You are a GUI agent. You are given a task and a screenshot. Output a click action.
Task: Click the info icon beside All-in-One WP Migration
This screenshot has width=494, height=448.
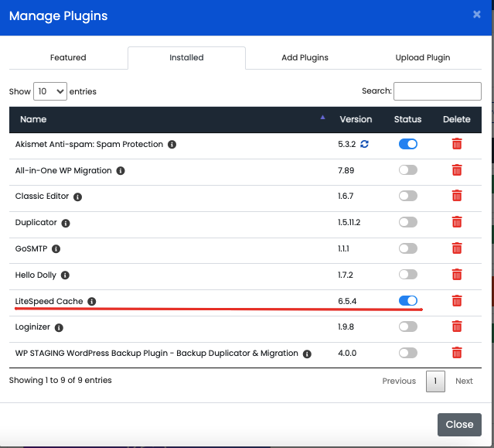coord(121,170)
